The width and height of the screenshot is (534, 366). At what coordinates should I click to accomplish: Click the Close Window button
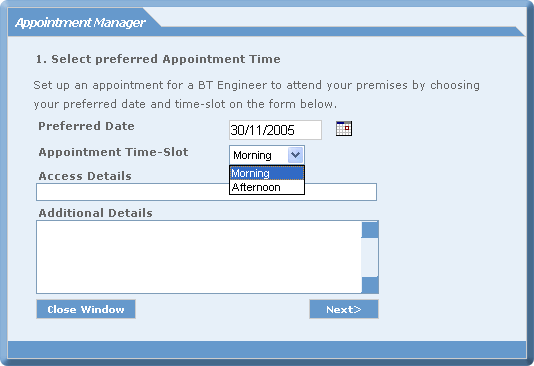point(86,309)
